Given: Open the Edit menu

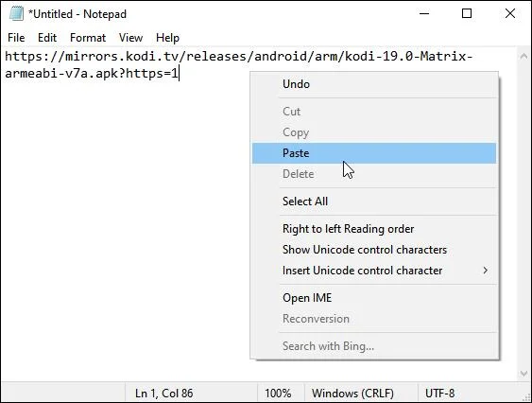Looking at the screenshot, I should coord(47,38).
